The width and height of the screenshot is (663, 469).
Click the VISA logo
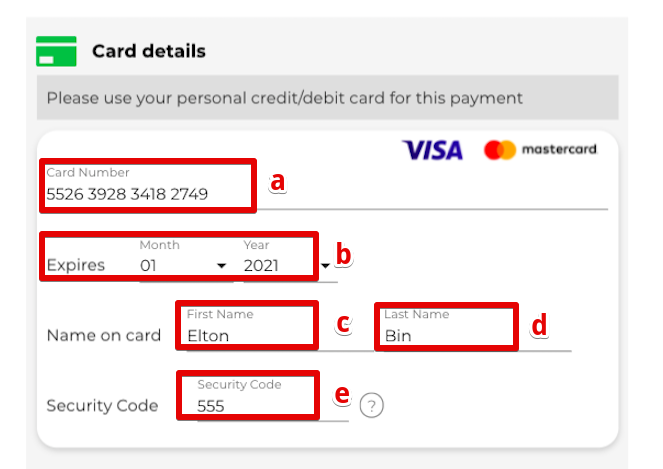433,150
